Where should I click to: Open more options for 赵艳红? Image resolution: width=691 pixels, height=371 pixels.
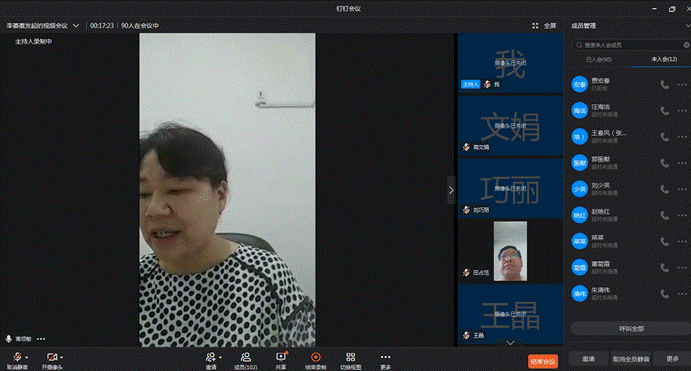(682, 215)
